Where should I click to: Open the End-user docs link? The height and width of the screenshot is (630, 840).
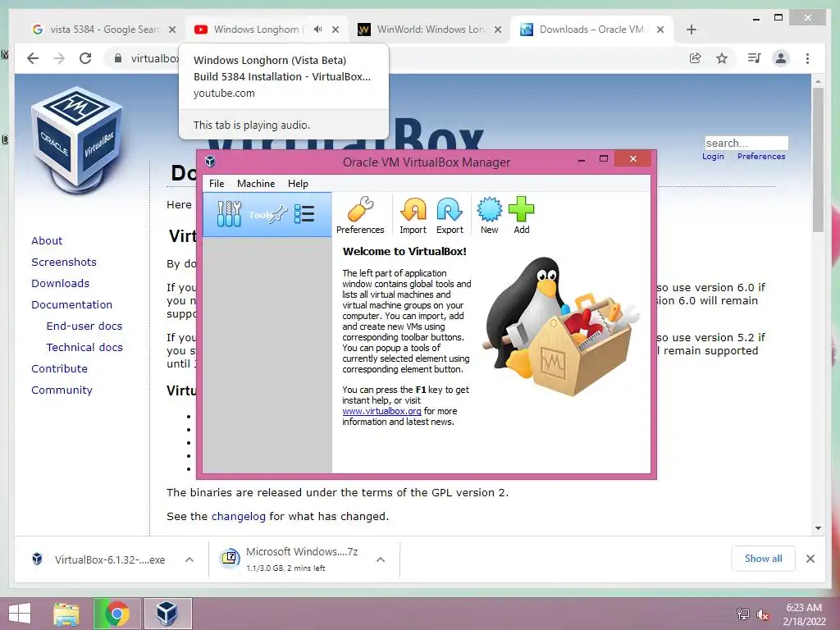(84, 326)
